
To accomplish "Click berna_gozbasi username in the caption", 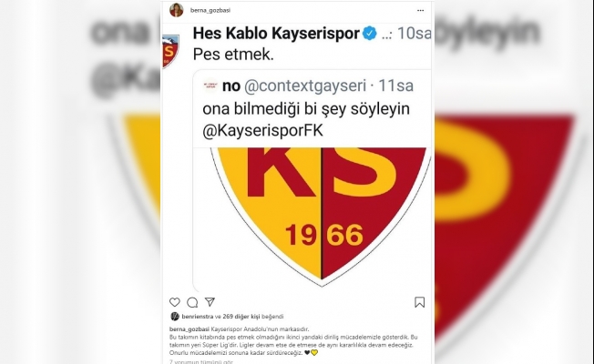I will (x=189, y=329).
